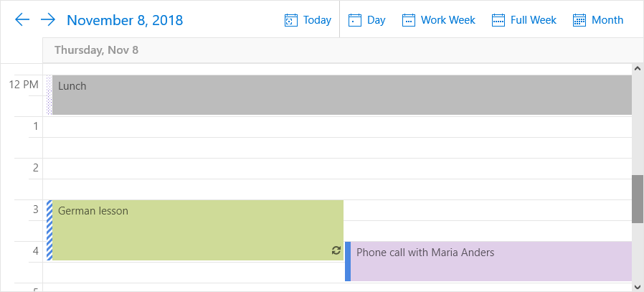Select Phone call with Maria Anders appointment

(x=488, y=261)
